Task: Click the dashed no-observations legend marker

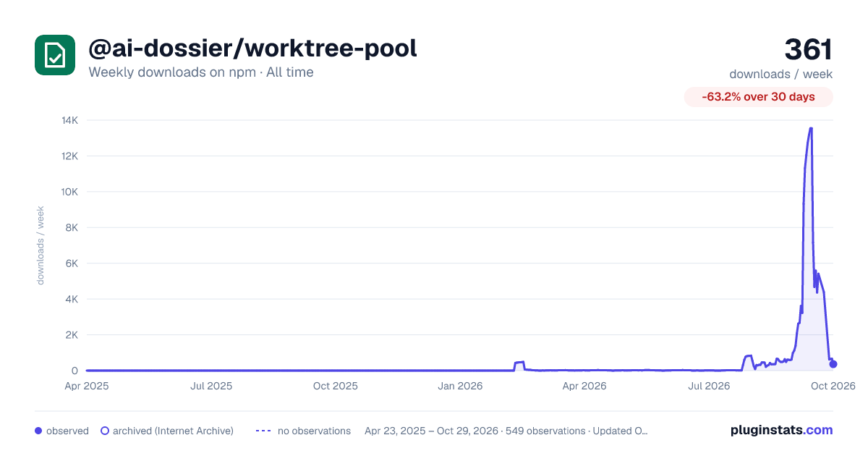Action: point(263,431)
